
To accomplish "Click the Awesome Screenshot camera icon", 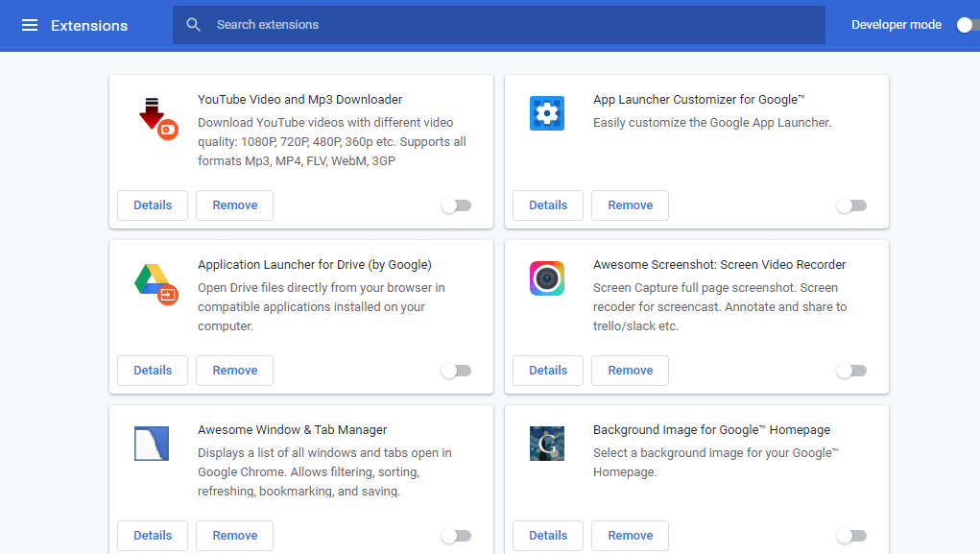I will click(547, 278).
